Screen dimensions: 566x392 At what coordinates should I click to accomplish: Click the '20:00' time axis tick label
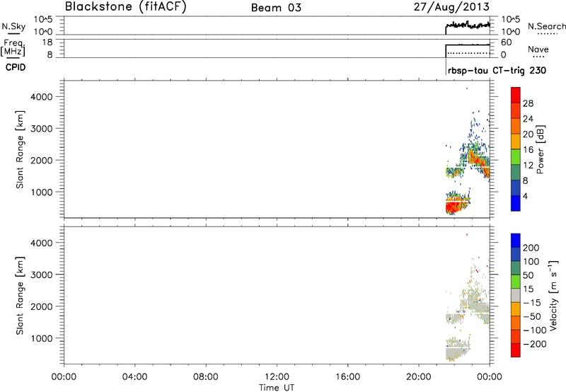point(419,377)
